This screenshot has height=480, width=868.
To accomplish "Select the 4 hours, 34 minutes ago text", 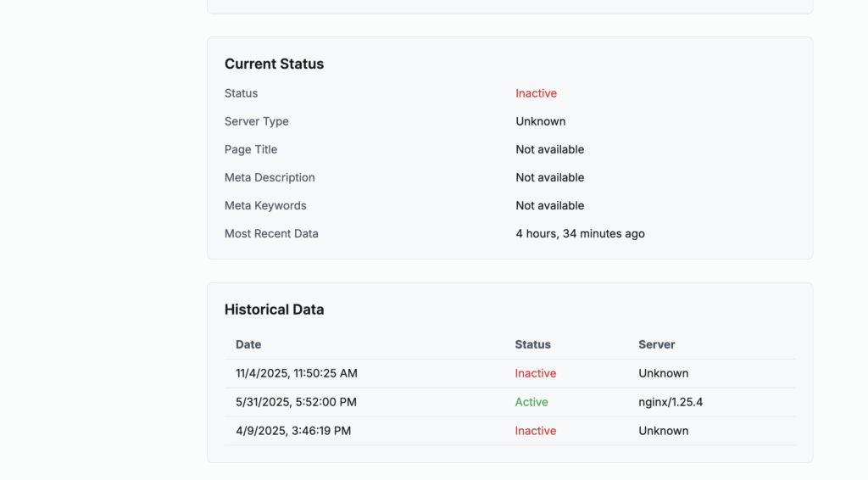I will pos(580,233).
